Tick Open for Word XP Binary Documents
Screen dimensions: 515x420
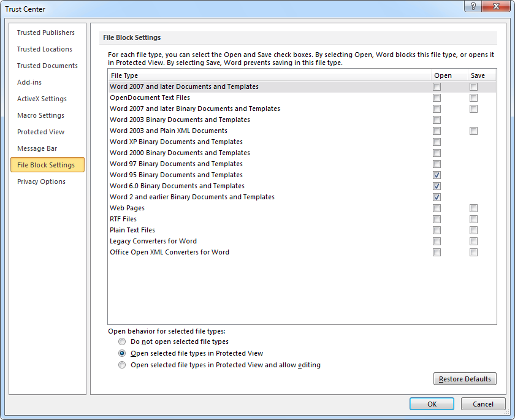click(x=437, y=142)
